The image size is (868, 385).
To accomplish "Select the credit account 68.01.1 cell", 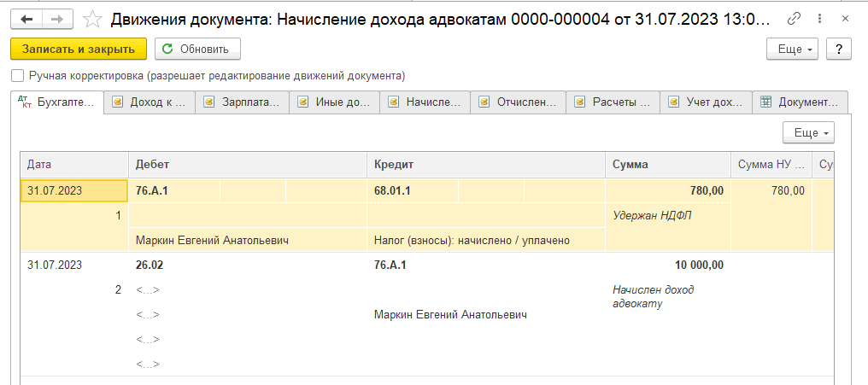I will pyautogui.click(x=393, y=190).
